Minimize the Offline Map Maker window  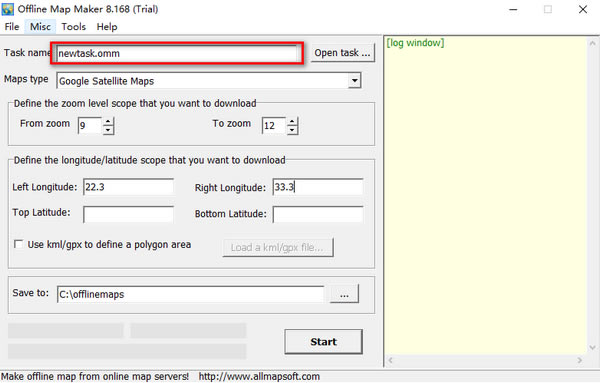pyautogui.click(x=513, y=10)
